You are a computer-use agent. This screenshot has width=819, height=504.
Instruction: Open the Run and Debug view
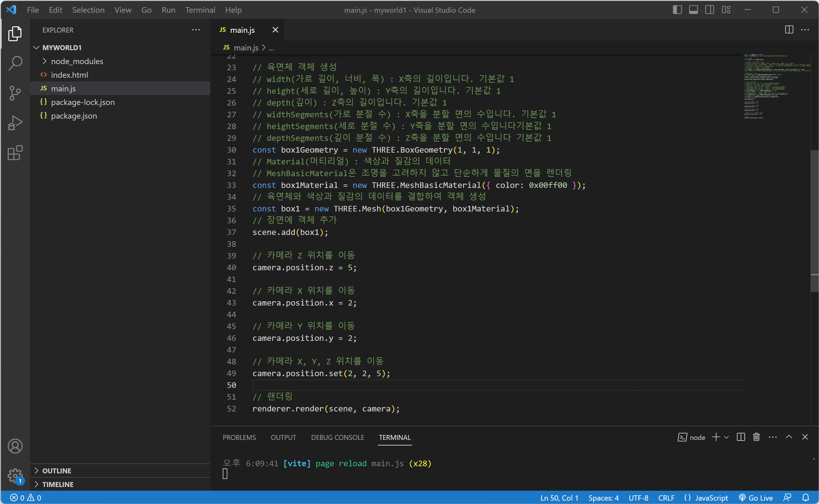point(15,123)
